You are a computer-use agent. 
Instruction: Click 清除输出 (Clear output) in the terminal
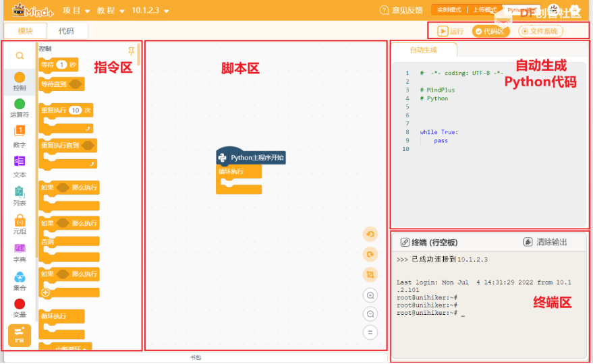click(x=546, y=242)
